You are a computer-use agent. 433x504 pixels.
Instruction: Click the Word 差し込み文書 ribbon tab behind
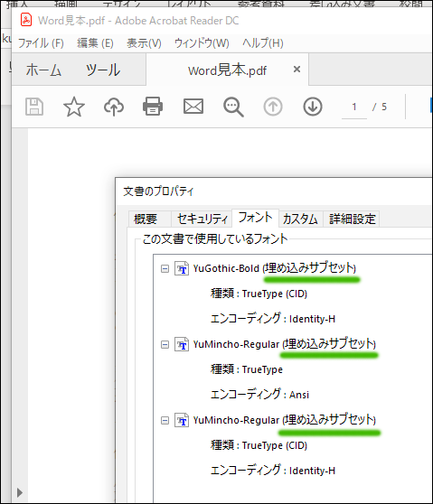tap(342, 4)
